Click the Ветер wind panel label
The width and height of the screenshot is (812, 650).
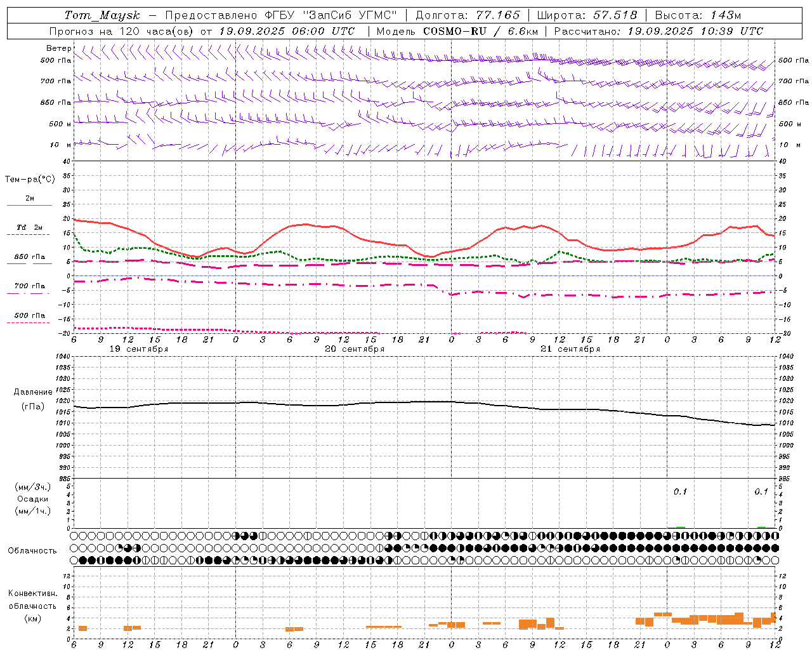click(x=58, y=48)
